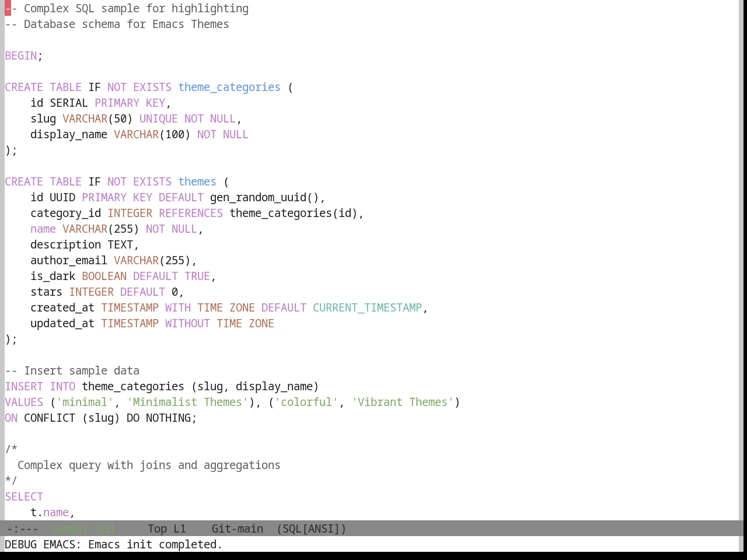Screen dimensions: 747x560
Task: Click INSERT keyword
Action: pyautogui.click(x=24, y=386)
